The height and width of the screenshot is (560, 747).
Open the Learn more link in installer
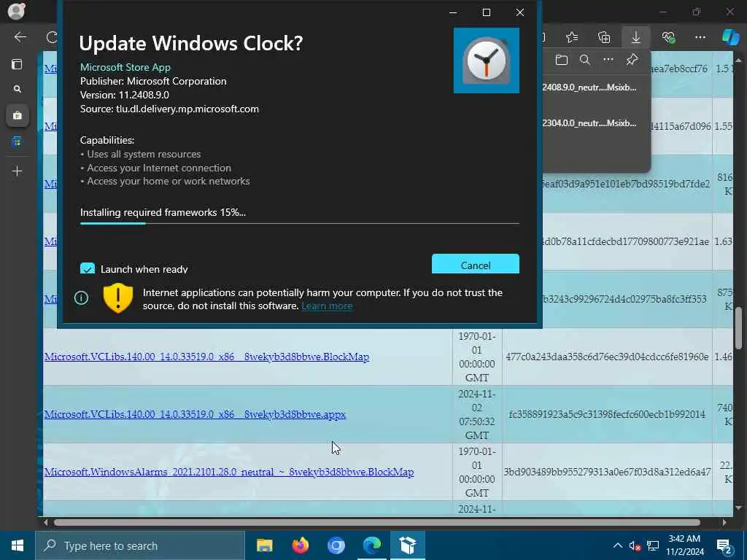327,306
